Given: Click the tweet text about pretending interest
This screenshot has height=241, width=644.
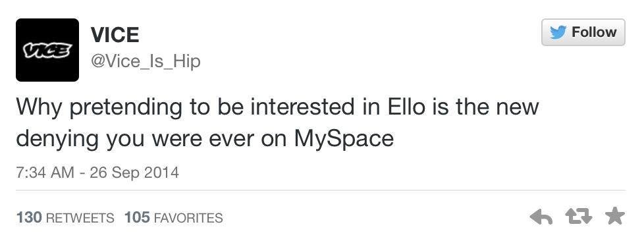Looking at the screenshot, I should point(277,122).
